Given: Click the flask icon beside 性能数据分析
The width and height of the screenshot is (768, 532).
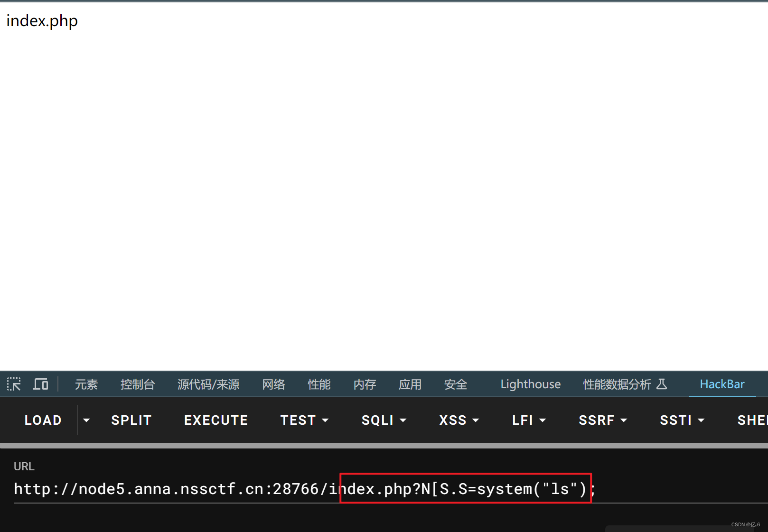Looking at the screenshot, I should (x=662, y=384).
